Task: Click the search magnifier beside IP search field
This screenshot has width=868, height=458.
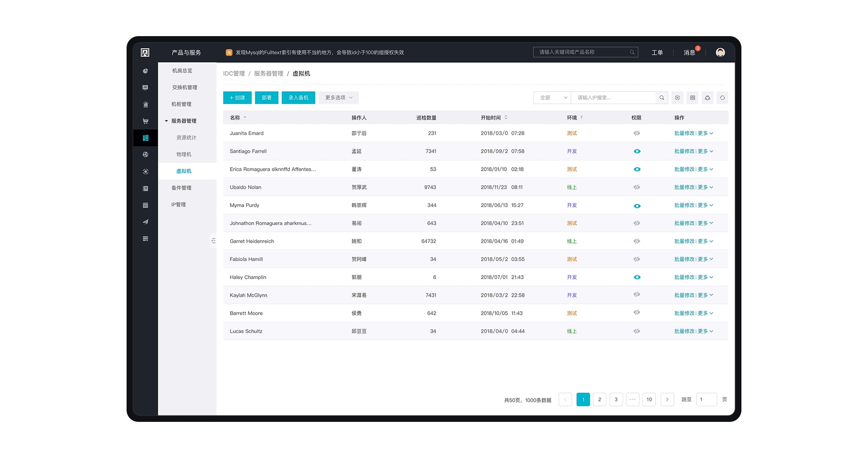Action: click(x=662, y=98)
